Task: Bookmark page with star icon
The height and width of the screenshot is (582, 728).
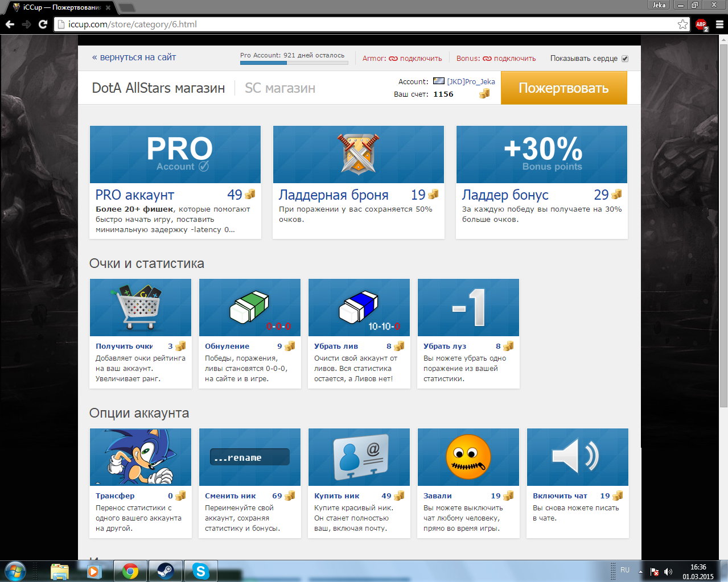Action: [x=682, y=24]
